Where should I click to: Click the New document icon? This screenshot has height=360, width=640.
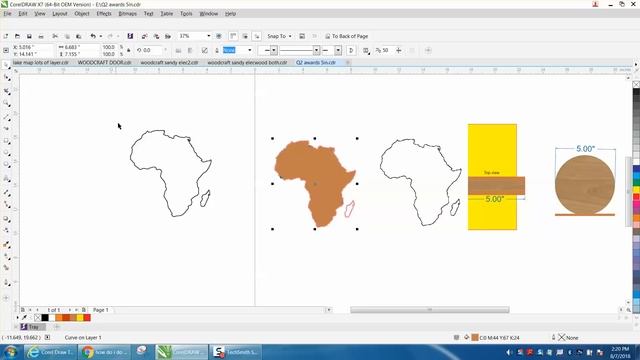[6, 36]
